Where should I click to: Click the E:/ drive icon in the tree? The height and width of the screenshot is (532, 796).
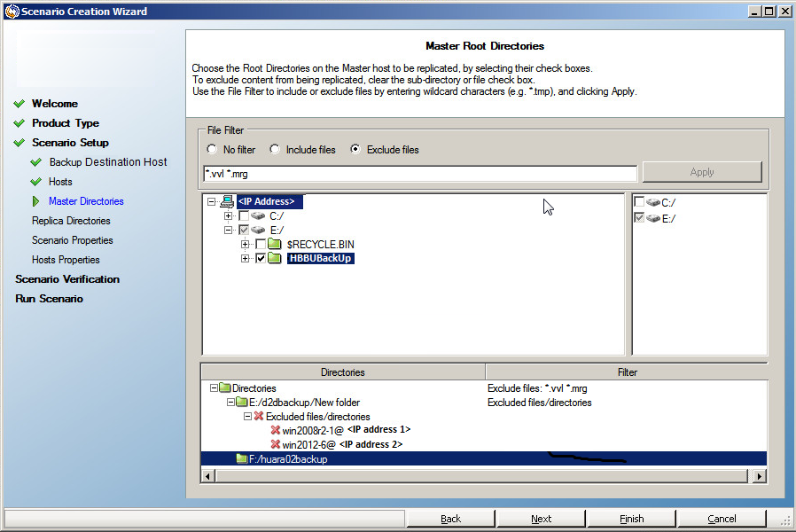point(258,231)
